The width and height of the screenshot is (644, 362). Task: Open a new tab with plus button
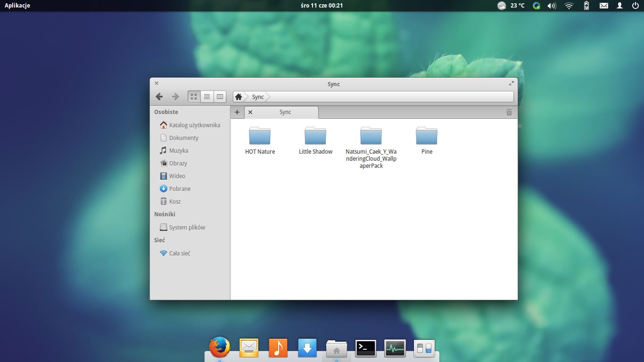tap(237, 112)
